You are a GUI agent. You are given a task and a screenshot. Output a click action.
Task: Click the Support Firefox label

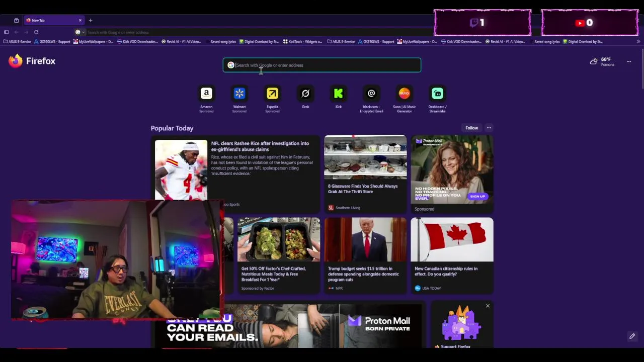coord(455,346)
